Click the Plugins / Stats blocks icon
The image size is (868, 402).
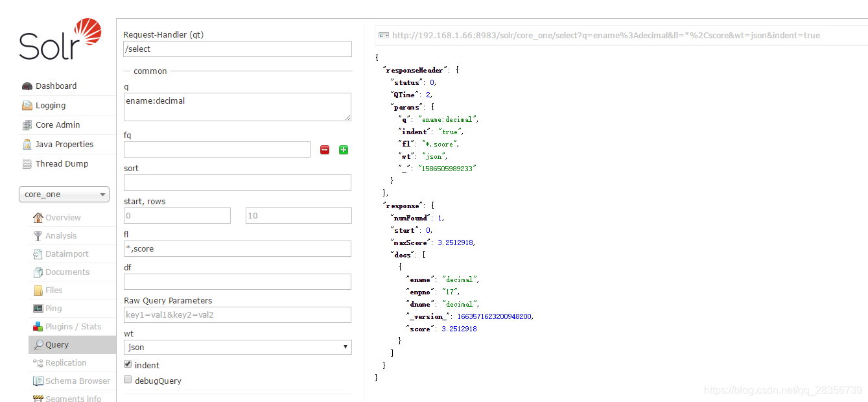coord(38,326)
